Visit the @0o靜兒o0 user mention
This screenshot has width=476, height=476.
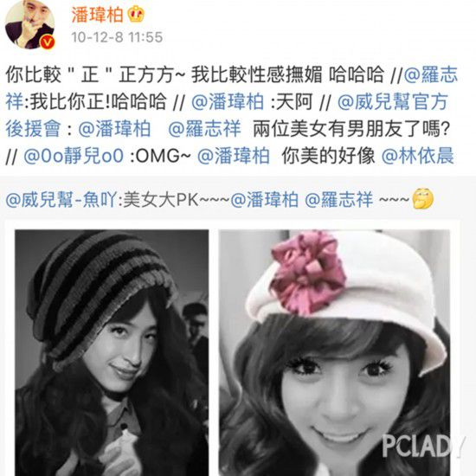tap(74, 156)
